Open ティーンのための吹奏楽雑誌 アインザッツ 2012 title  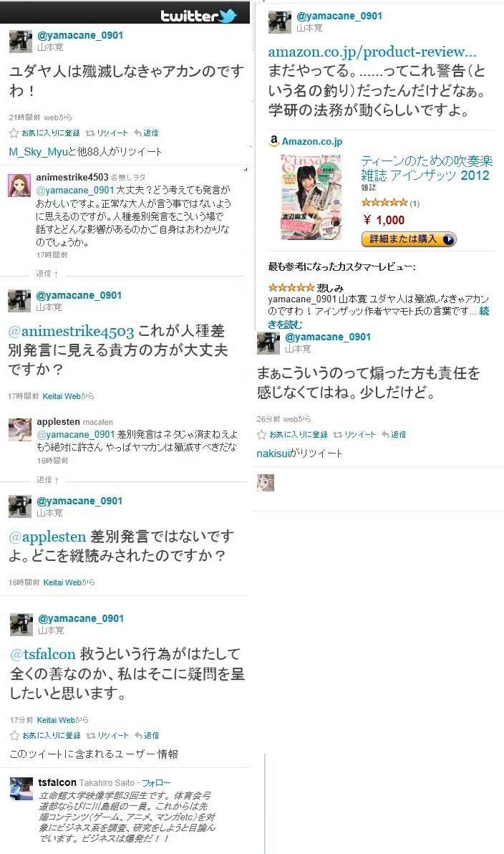pos(426,168)
